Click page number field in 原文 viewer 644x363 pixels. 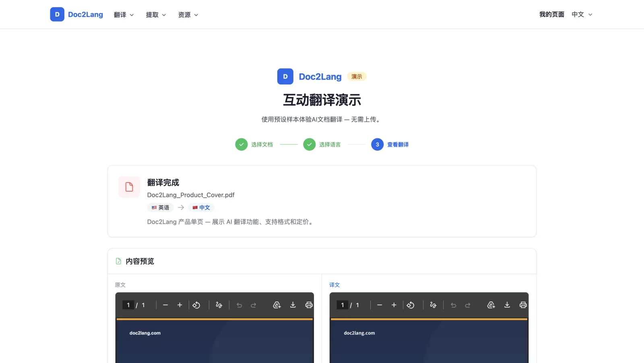tap(128, 305)
